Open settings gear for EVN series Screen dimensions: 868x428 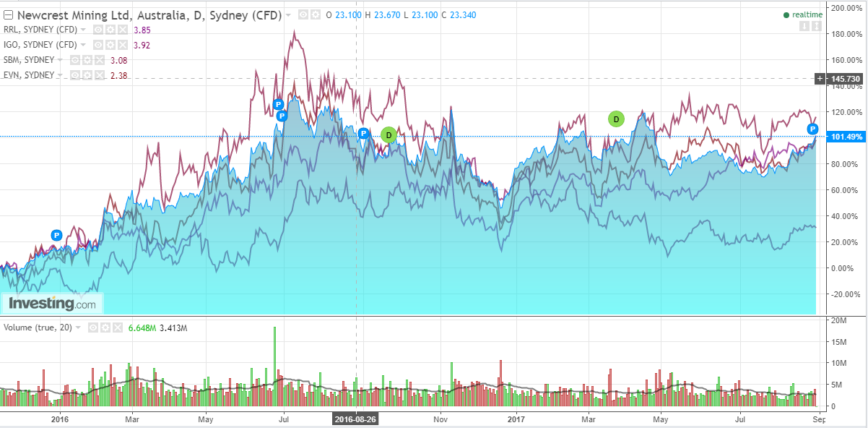click(x=87, y=75)
